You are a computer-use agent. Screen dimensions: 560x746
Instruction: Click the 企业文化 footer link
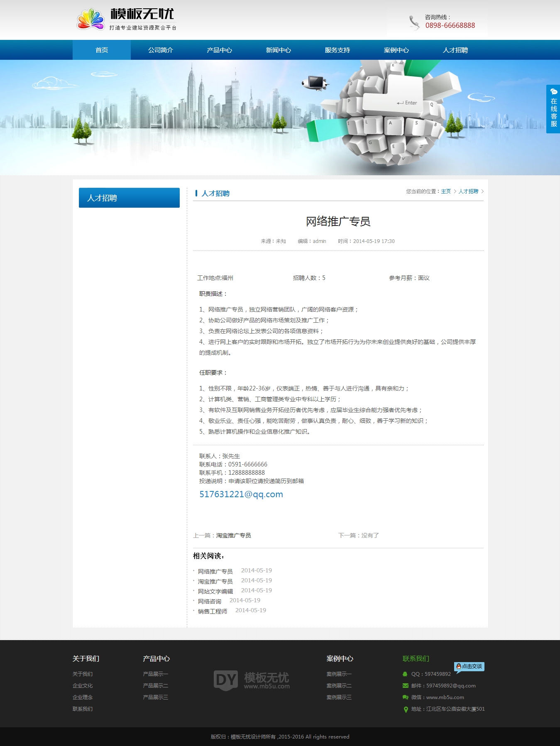point(83,686)
